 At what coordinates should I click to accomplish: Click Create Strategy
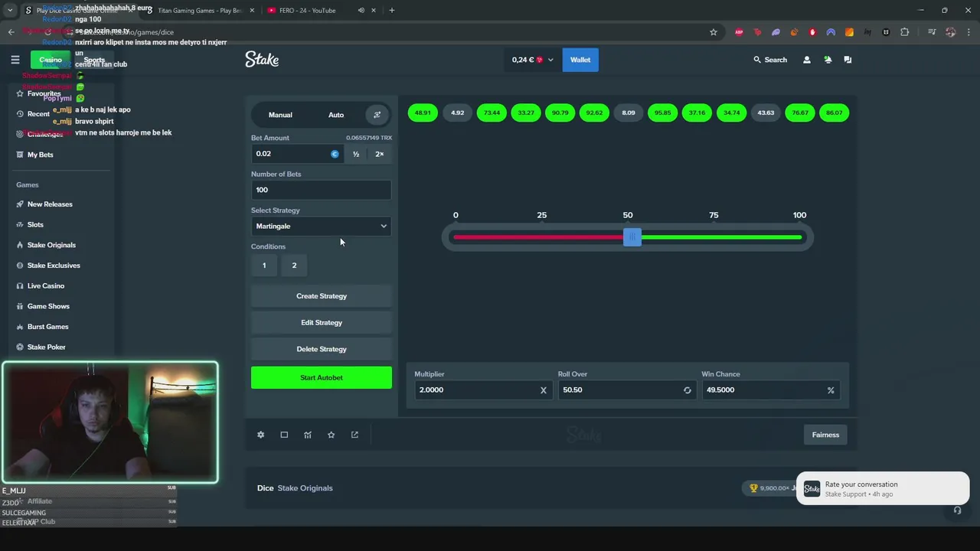point(322,296)
